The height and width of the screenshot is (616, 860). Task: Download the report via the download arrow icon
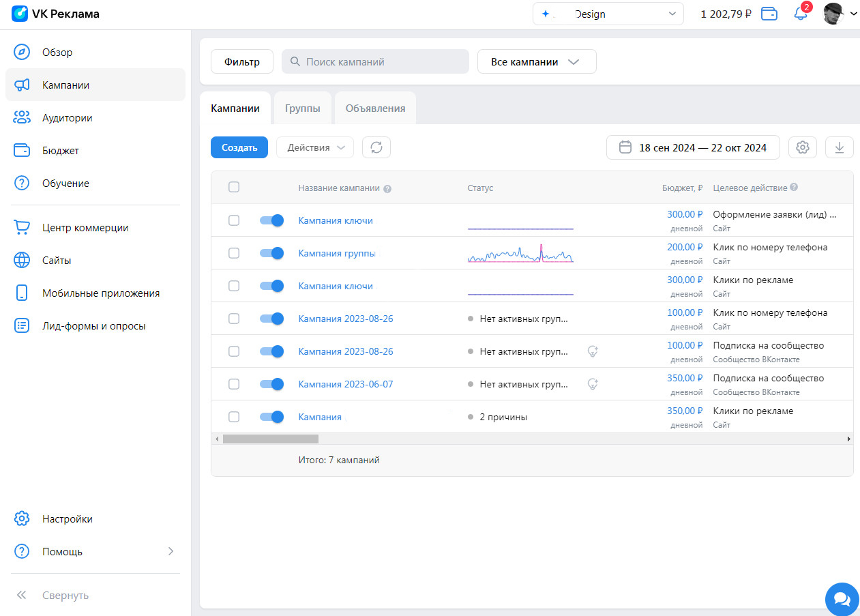tap(840, 147)
